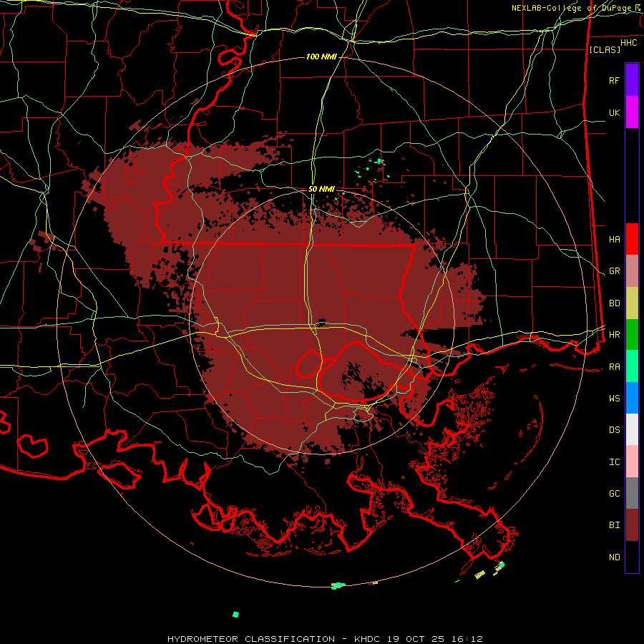Select the gray GC legend swatch
The width and height of the screenshot is (644, 644).
(632, 493)
